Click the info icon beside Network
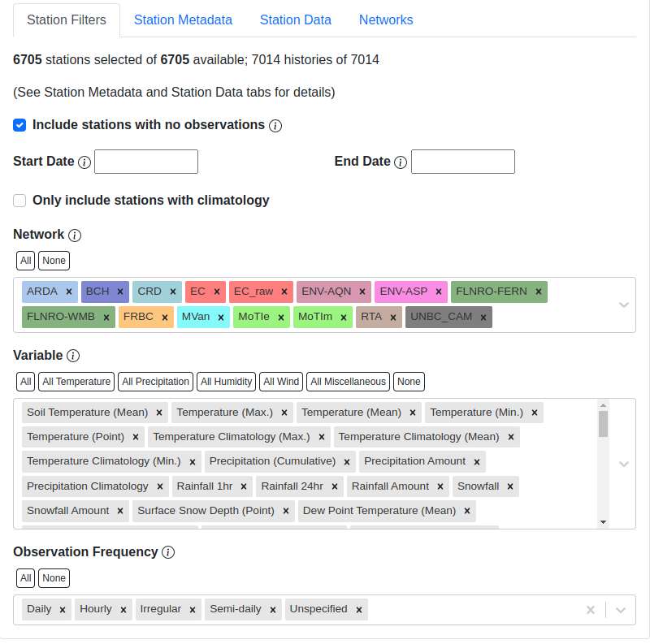The width and height of the screenshot is (650, 644). pyautogui.click(x=75, y=235)
